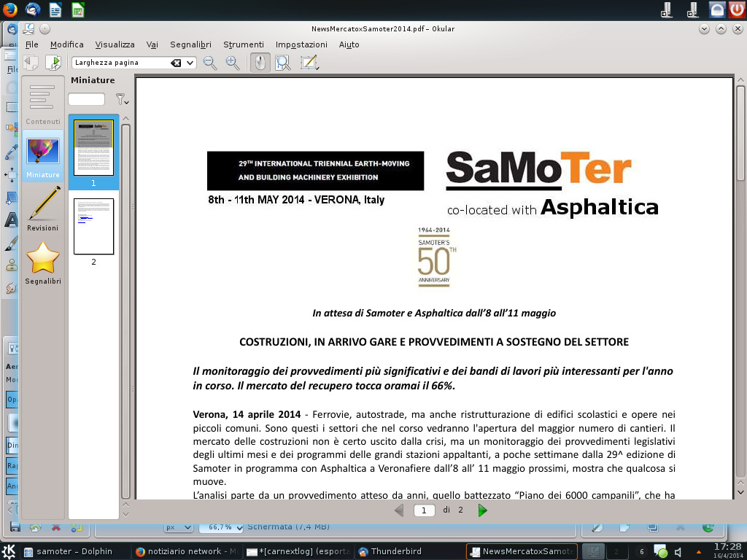Click green next page arrow at bottom

(482, 510)
